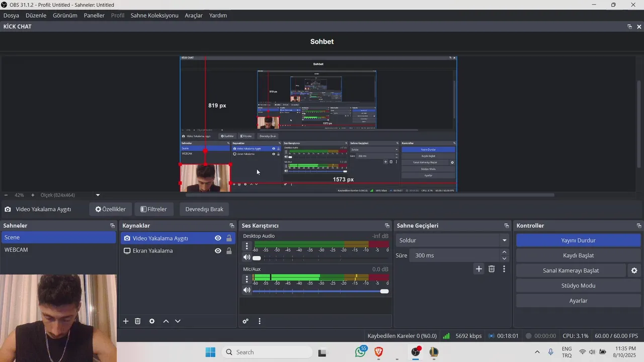Click the Windows taskbar Search box
This screenshot has height=362, width=644.
[x=267, y=352]
